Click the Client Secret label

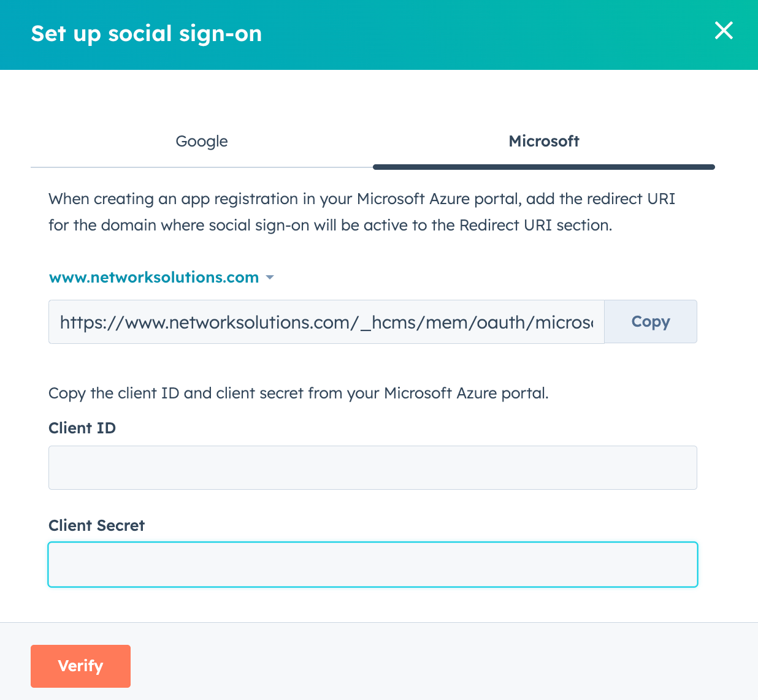coord(96,526)
